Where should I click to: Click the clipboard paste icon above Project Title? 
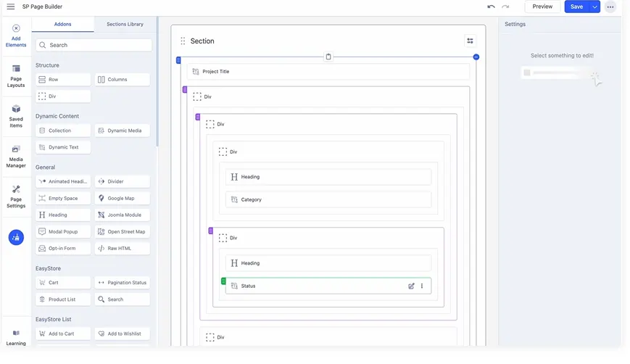(328, 57)
